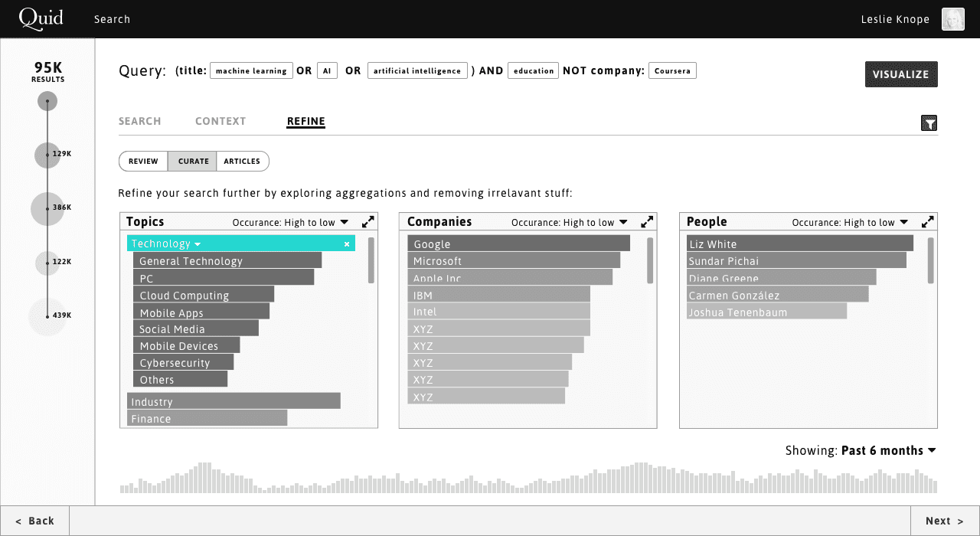Select the Social Media topic bar

[196, 328]
